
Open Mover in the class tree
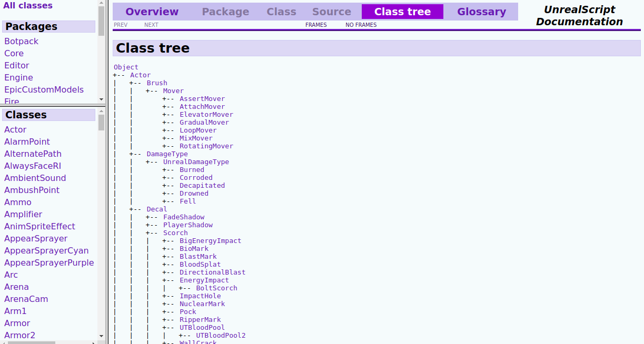(x=173, y=90)
